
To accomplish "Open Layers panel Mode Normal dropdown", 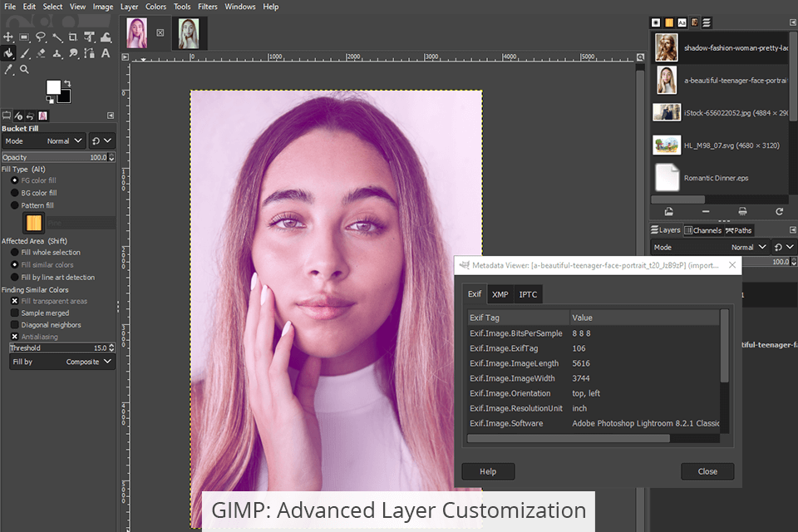I will pos(710,248).
